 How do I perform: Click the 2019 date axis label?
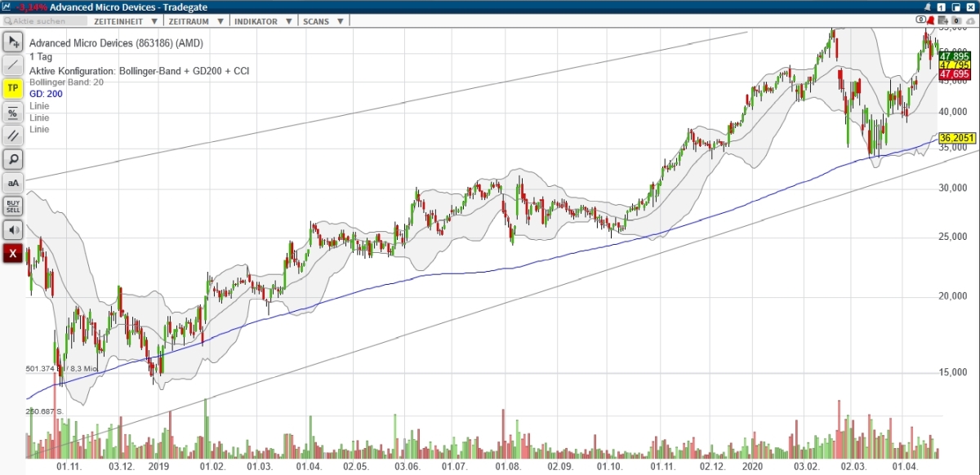(x=158, y=467)
